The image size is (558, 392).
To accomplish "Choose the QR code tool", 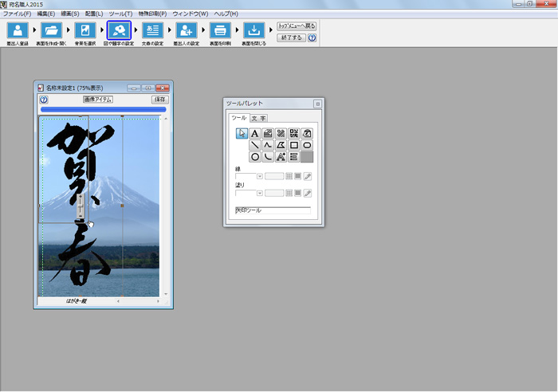I will [x=293, y=133].
